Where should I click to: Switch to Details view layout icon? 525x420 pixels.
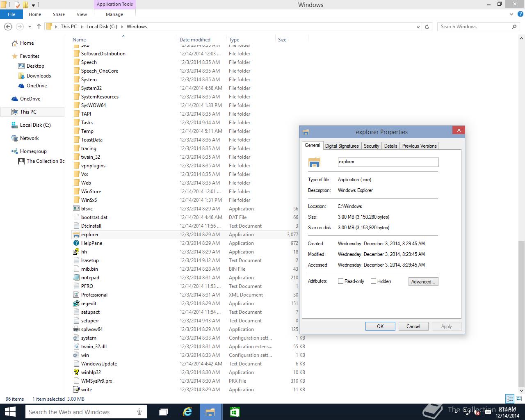tap(510, 399)
